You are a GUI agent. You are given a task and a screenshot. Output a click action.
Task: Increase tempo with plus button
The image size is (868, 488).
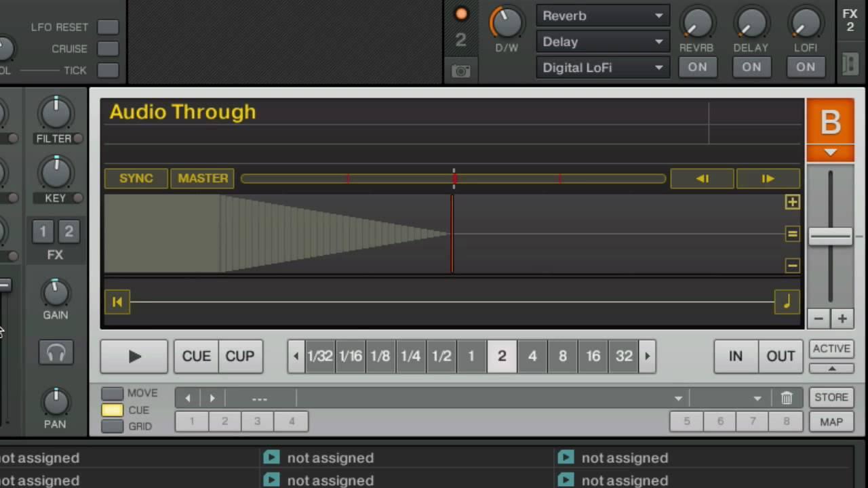842,319
